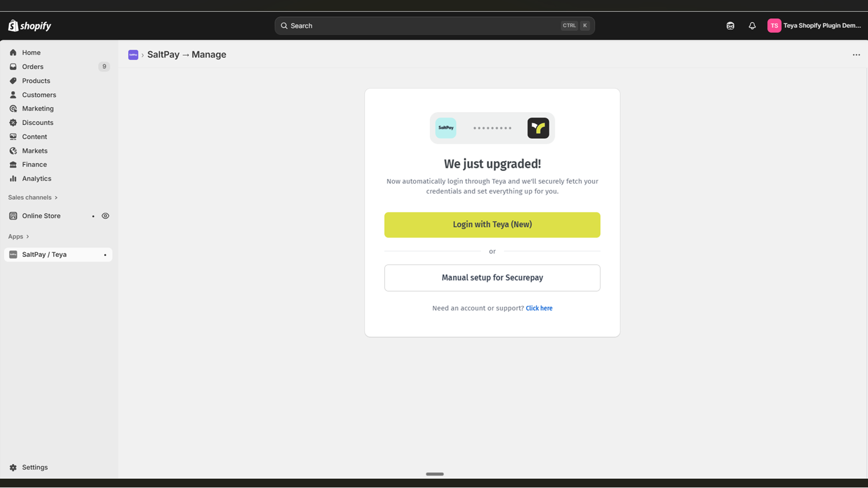Click the bottom drag handle bar
Image resolution: width=868 pixels, height=488 pixels.
point(435,474)
